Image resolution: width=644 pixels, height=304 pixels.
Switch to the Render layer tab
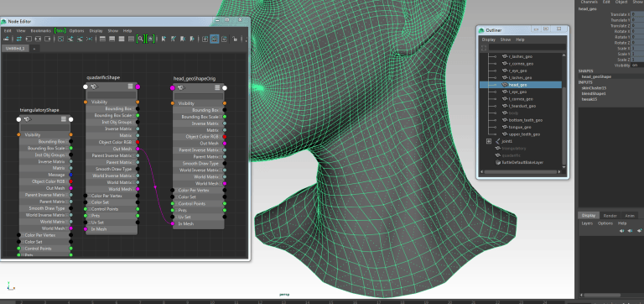(x=610, y=216)
